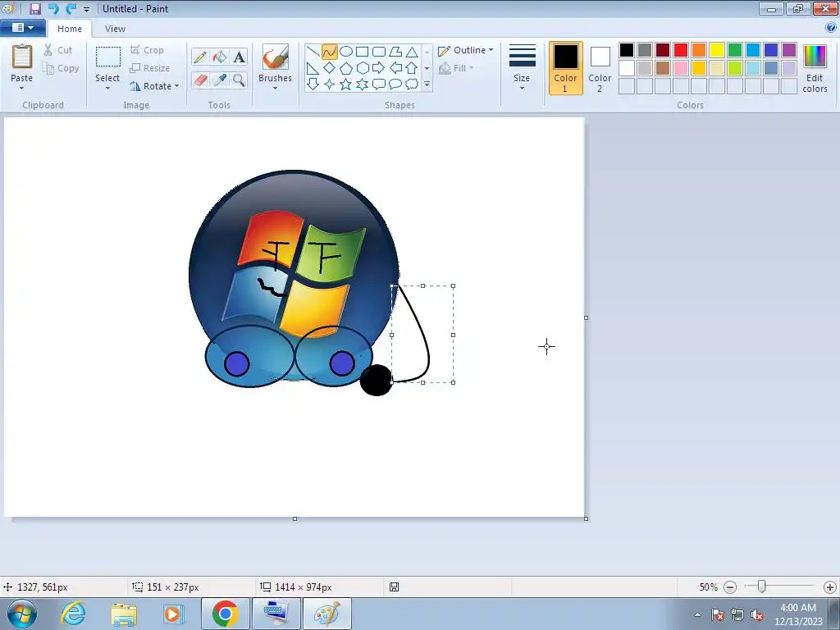Choose the Four-point star shape

[x=330, y=84]
